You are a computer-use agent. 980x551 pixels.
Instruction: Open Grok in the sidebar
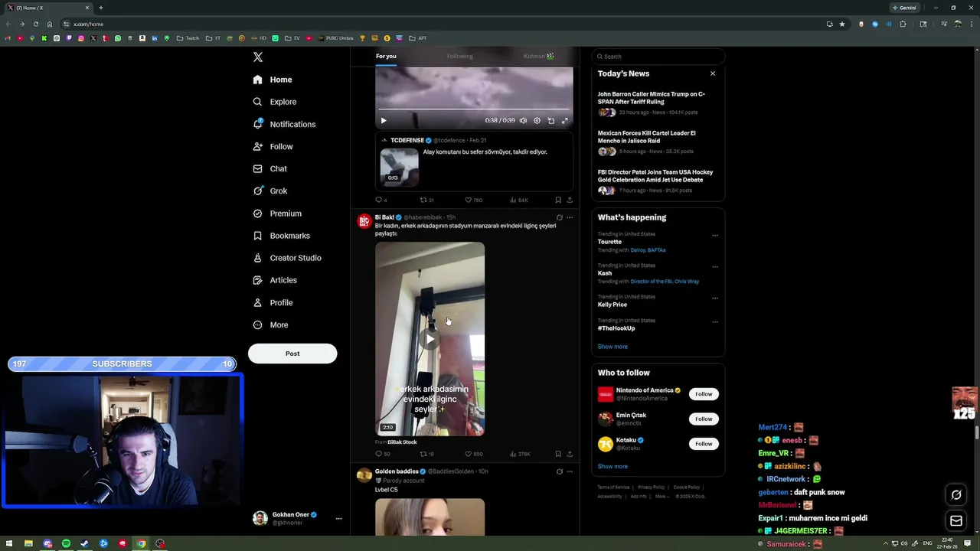270,191
